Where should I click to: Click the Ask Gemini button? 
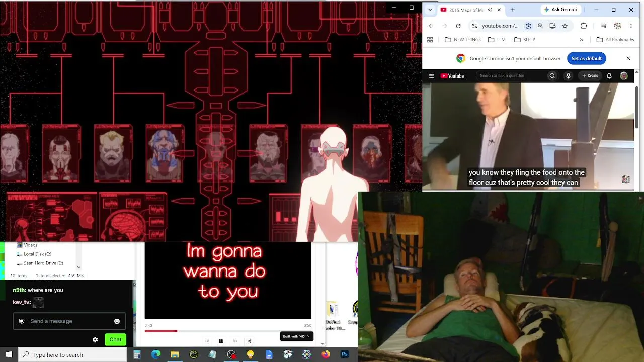[x=560, y=10]
